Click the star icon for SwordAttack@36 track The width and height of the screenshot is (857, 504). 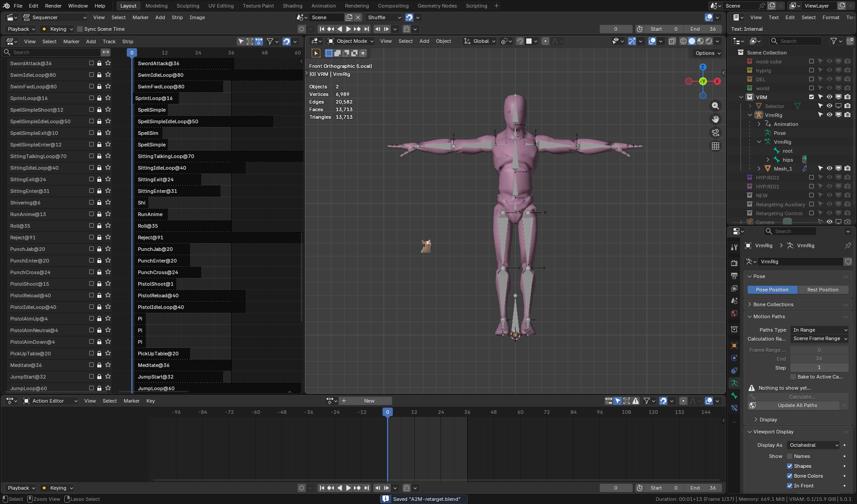click(x=108, y=63)
